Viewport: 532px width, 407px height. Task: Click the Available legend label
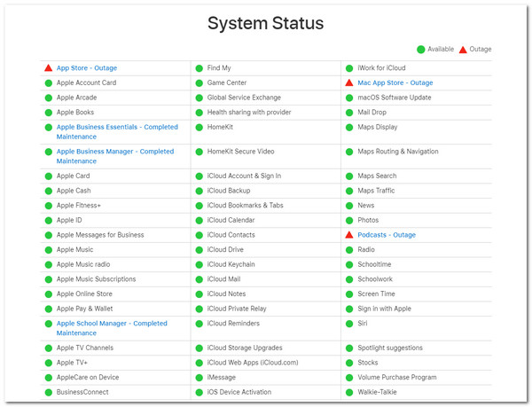441,49
